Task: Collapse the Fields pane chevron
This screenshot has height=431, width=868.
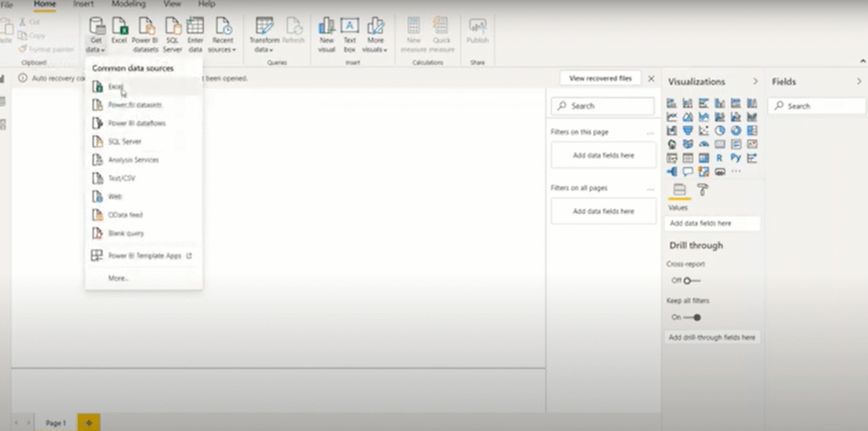Action: [x=854, y=81]
